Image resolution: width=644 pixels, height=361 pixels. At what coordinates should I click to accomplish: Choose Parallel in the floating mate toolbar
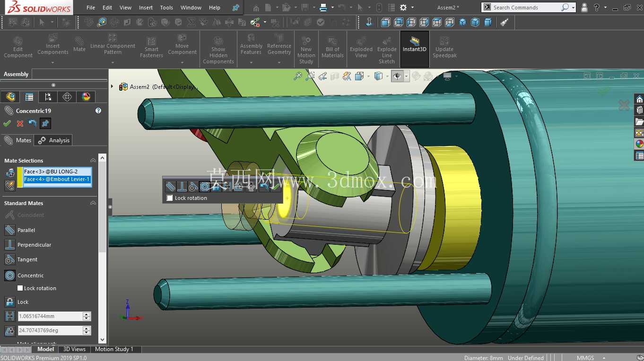click(x=171, y=187)
